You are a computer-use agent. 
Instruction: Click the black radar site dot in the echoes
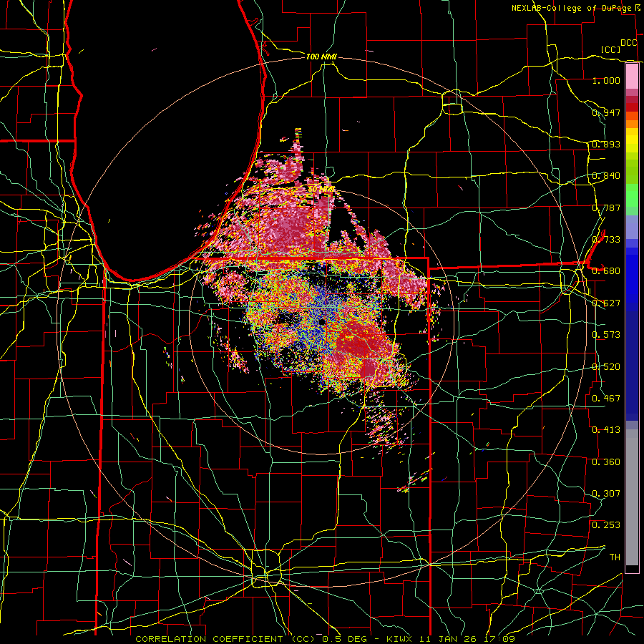(321, 321)
